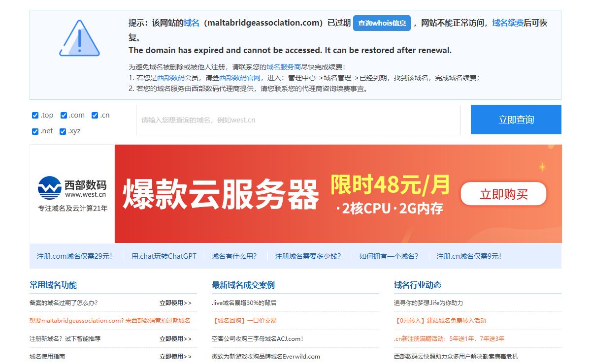This screenshot has height=364, width=591.
Task: Click the warning triangle icon
Action: coord(79,38)
